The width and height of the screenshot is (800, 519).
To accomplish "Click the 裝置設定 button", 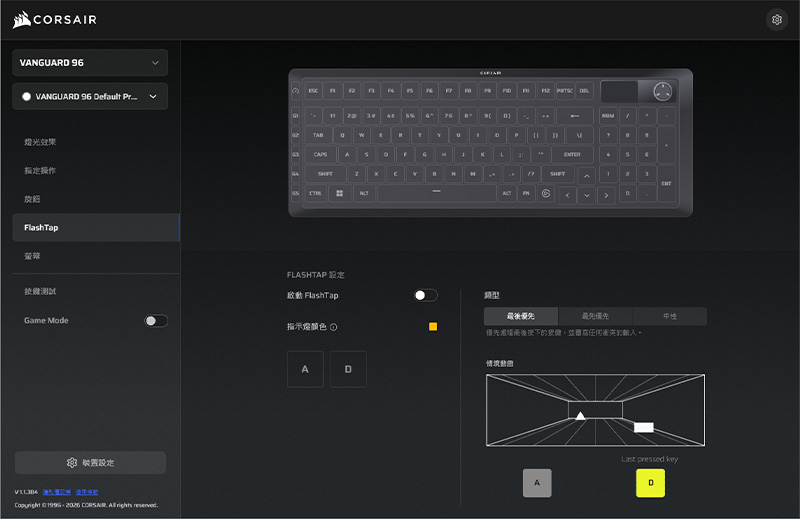I will pyautogui.click(x=90, y=463).
